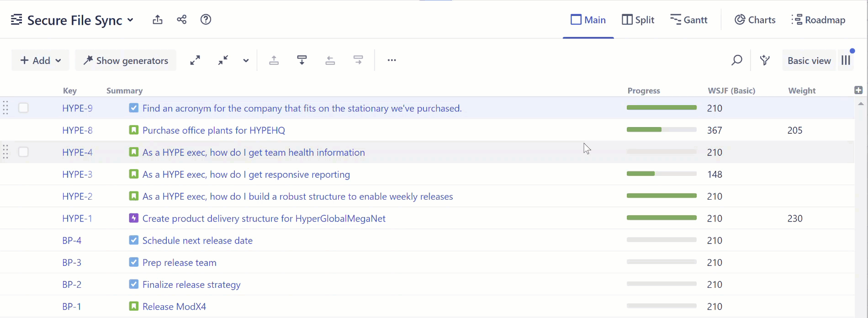The image size is (868, 318).
Task: Open the search magnifier icon
Action: tap(736, 60)
